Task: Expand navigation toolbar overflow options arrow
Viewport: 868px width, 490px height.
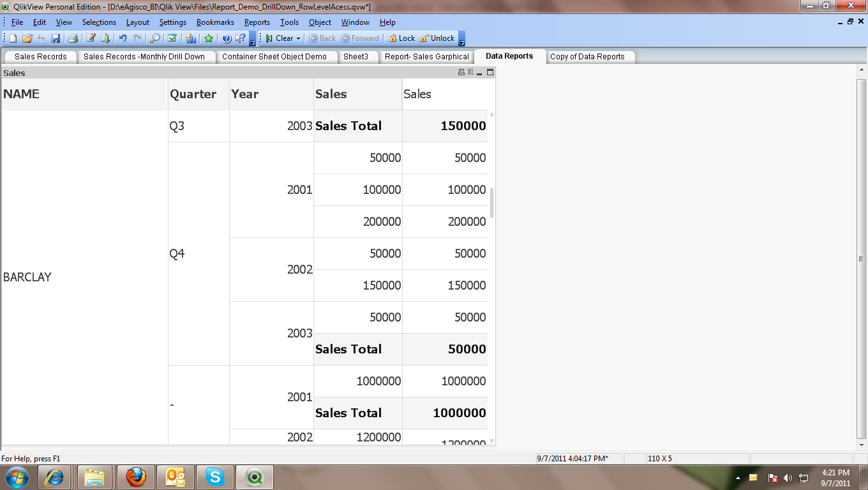Action: pos(462,40)
